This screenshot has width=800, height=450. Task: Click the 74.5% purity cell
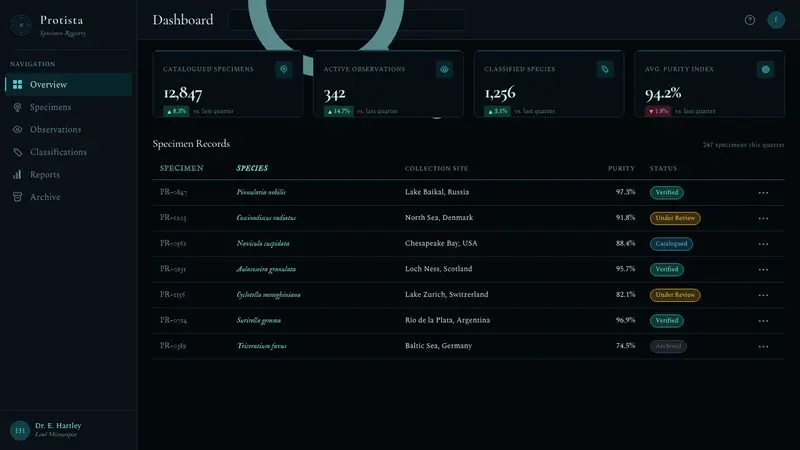click(x=625, y=346)
